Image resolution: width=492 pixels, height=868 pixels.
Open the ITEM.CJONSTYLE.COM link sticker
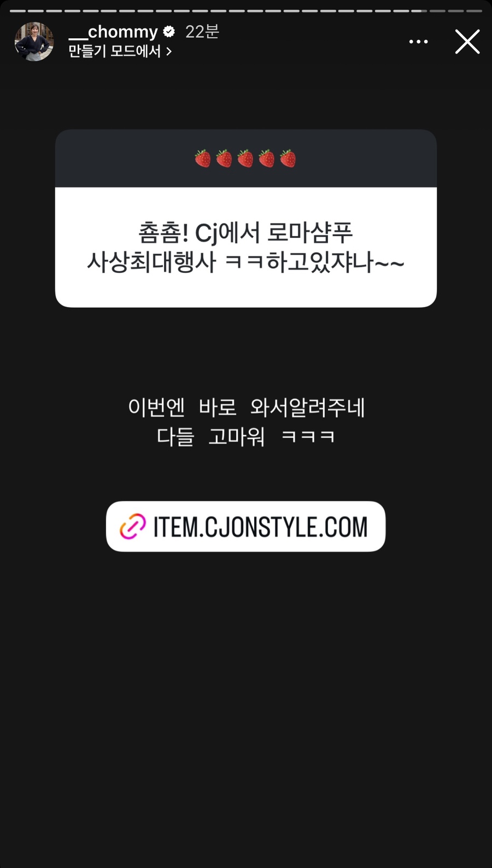[245, 526]
